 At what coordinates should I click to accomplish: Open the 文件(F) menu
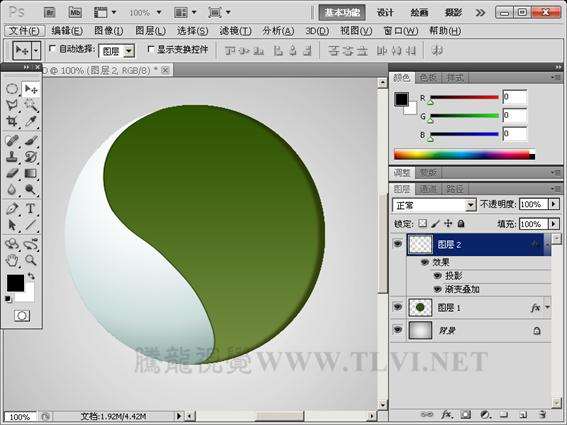24,31
